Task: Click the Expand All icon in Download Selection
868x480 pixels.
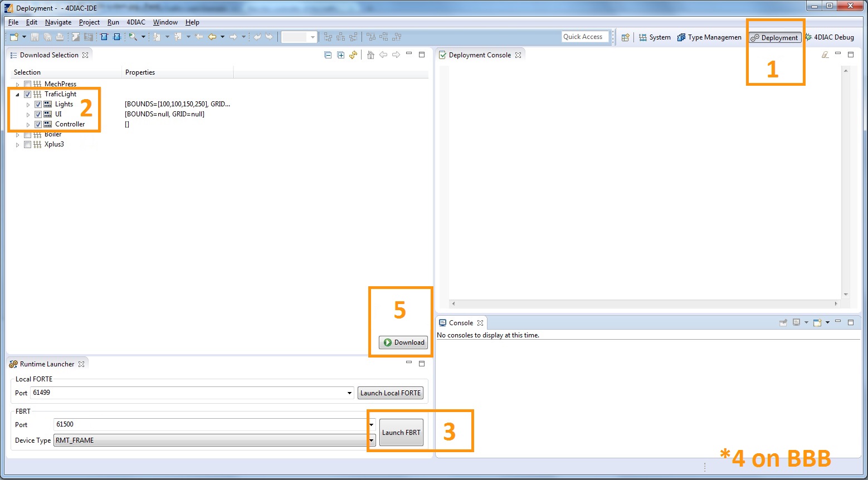Action: point(340,55)
